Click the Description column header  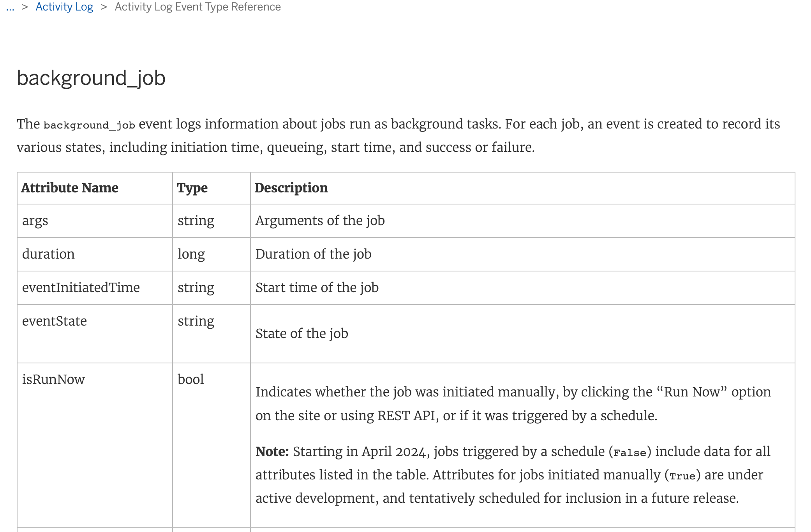pyautogui.click(x=291, y=188)
